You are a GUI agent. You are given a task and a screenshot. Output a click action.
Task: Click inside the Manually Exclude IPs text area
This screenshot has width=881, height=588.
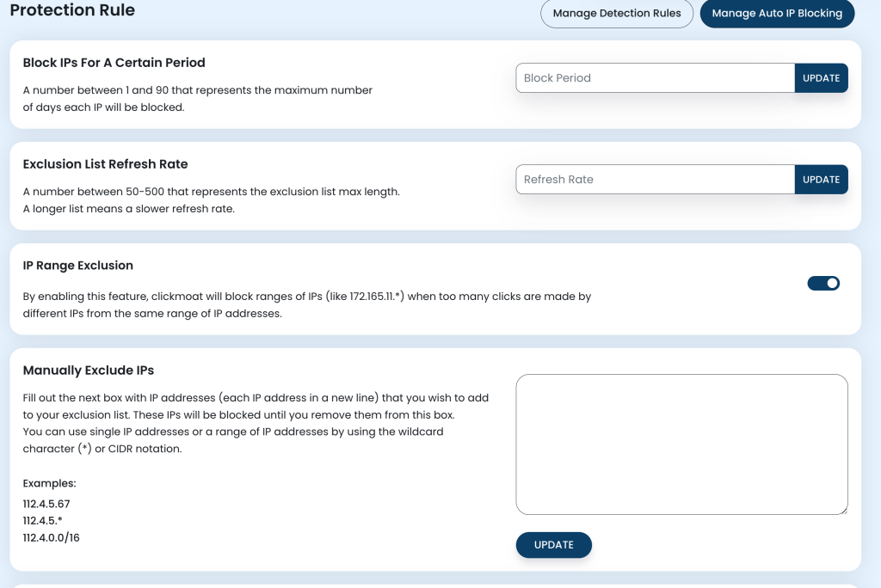(681, 444)
